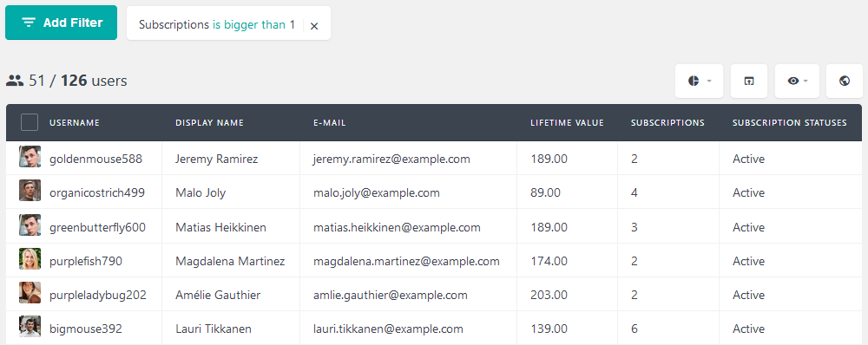Click the globe icon button
The height and width of the screenshot is (345, 868).
(x=845, y=81)
